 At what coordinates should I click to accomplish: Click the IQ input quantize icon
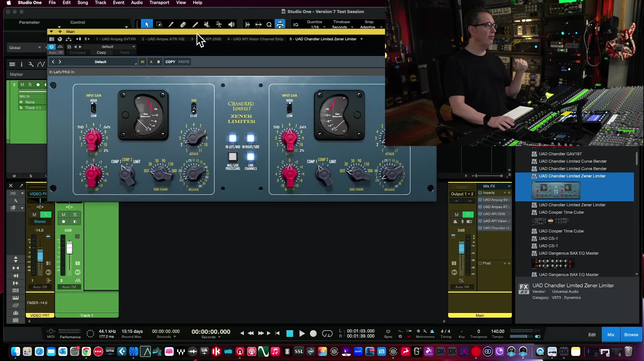(296, 24)
